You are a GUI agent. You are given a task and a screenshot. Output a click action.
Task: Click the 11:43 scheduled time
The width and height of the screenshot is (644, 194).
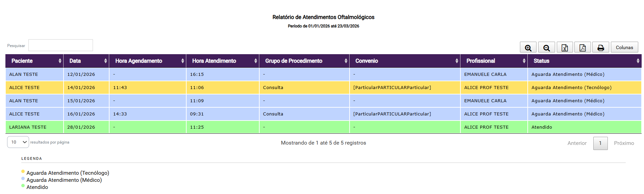(x=120, y=88)
